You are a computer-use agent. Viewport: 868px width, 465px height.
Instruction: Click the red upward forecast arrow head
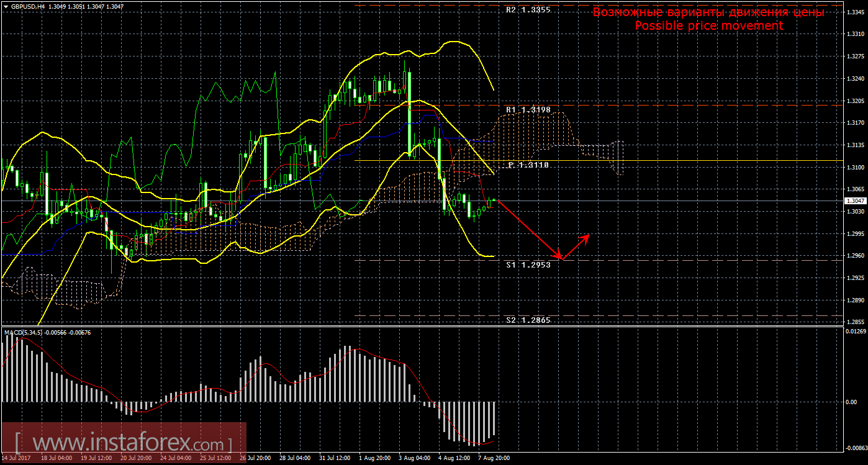tap(585, 237)
